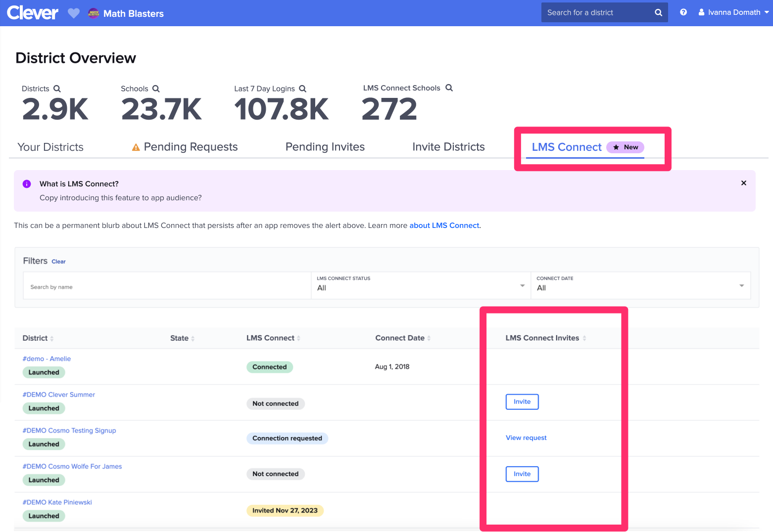Viewport: 773px width, 532px height.
Task: Open the help question mark icon
Action: [683, 12]
